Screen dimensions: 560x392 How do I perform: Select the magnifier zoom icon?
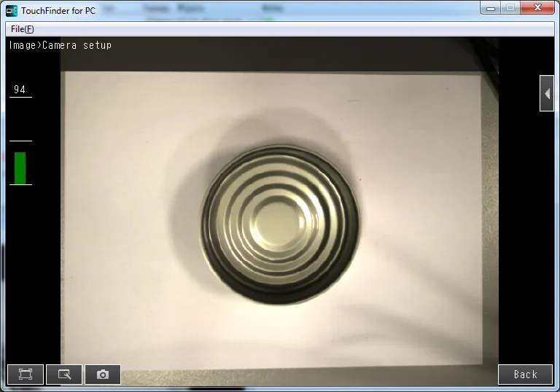64,374
